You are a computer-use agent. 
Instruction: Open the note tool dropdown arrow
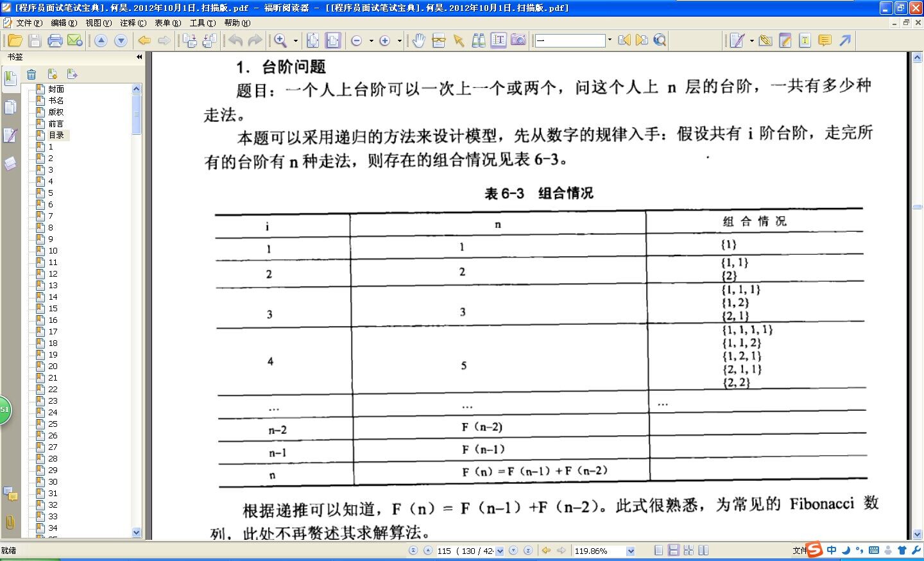click(752, 40)
